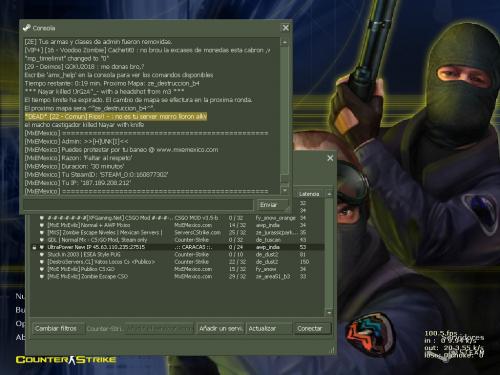The height and width of the screenshot is (375, 500).
Task: Sort servers by the Latencia column header
Action: click(309, 194)
